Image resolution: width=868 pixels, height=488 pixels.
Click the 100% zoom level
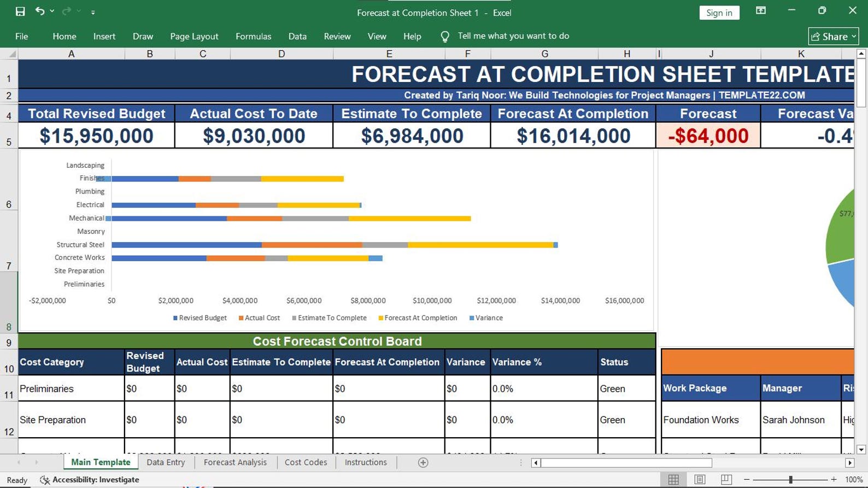coord(854,480)
